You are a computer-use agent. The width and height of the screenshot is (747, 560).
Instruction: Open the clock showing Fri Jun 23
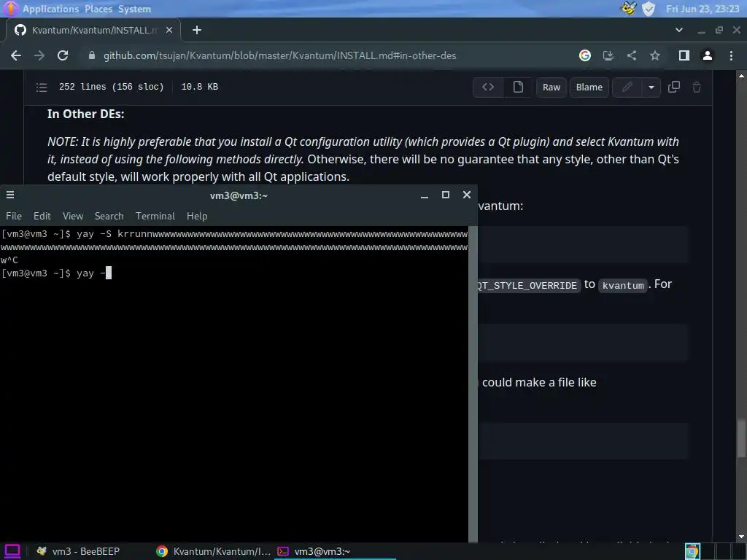coord(703,9)
